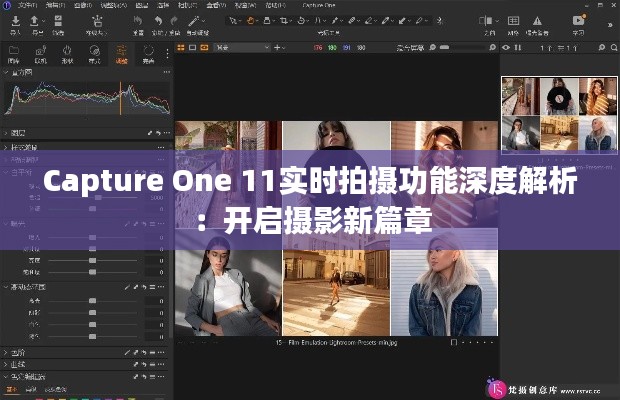The width and height of the screenshot is (620, 400).
Task: Expand the Curve panel
Action: click(6, 364)
